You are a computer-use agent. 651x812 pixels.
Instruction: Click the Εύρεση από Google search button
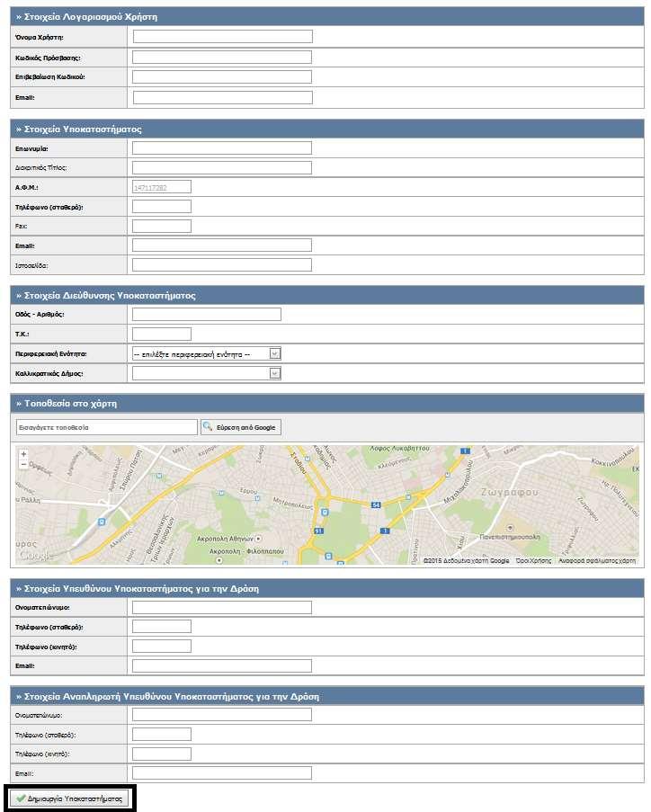(x=241, y=427)
